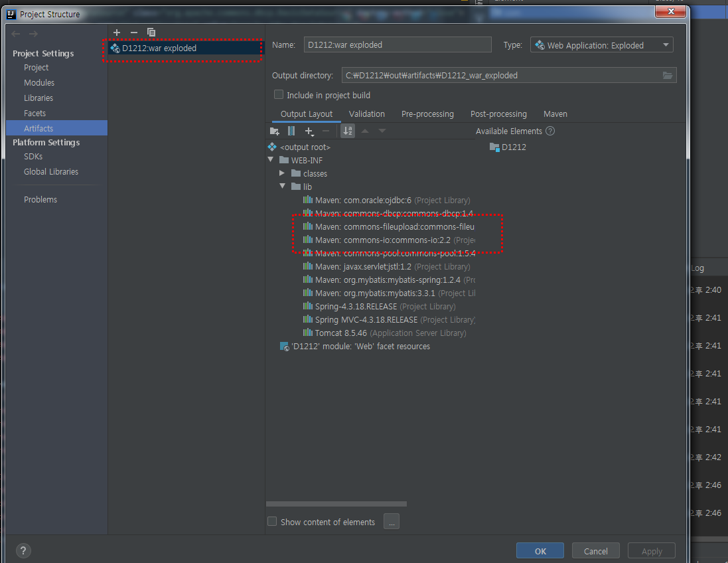This screenshot has width=728, height=563.
Task: Click ellipsis button beside Show content
Action: point(392,522)
